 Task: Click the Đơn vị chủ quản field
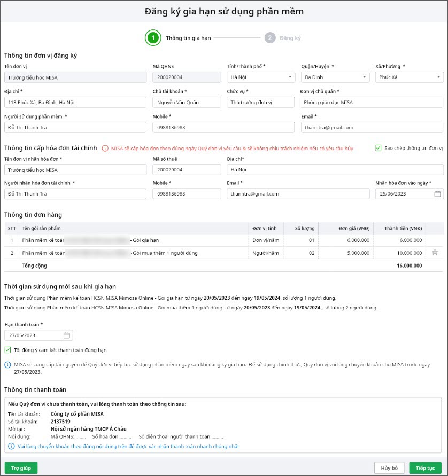[372, 102]
